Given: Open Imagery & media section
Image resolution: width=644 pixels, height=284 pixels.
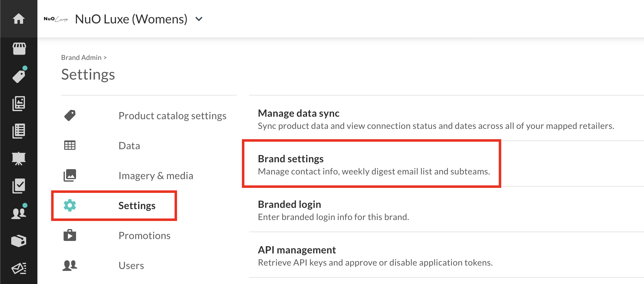Looking at the screenshot, I should [156, 176].
